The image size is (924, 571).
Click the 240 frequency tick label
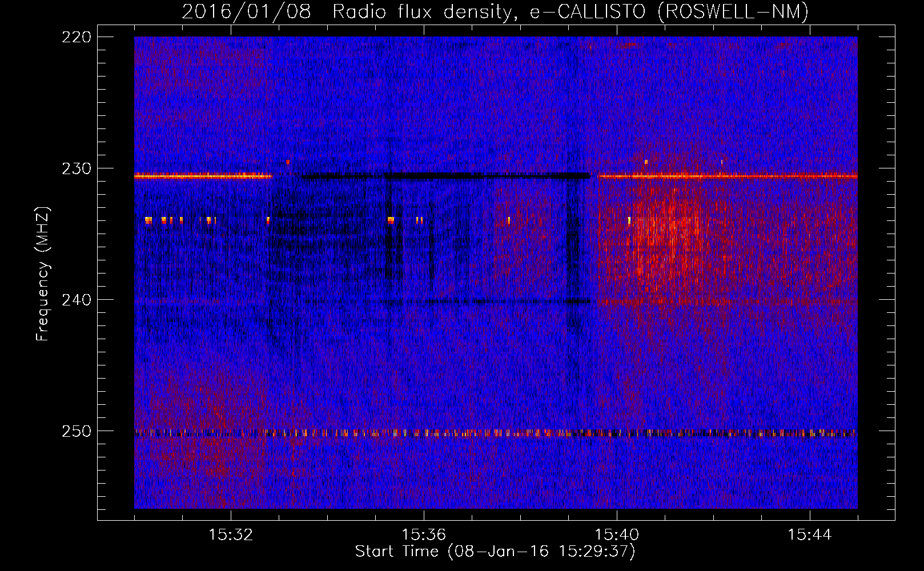coord(76,300)
